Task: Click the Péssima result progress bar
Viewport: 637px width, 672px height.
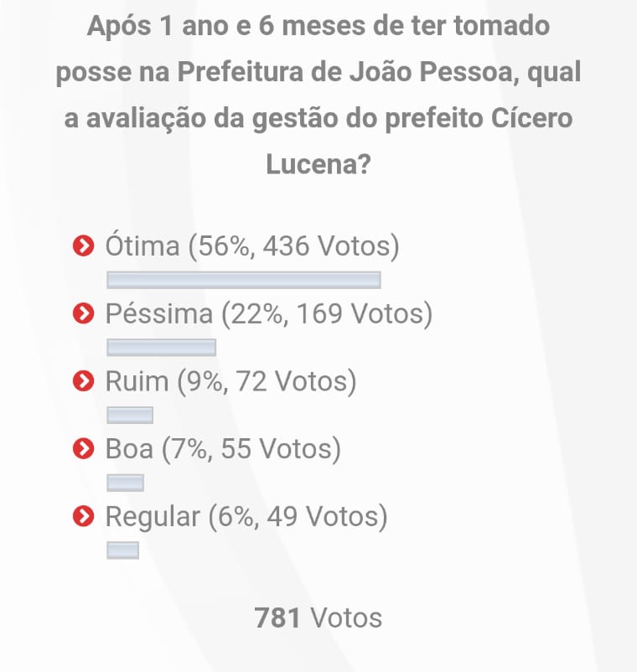Action: coord(162,347)
